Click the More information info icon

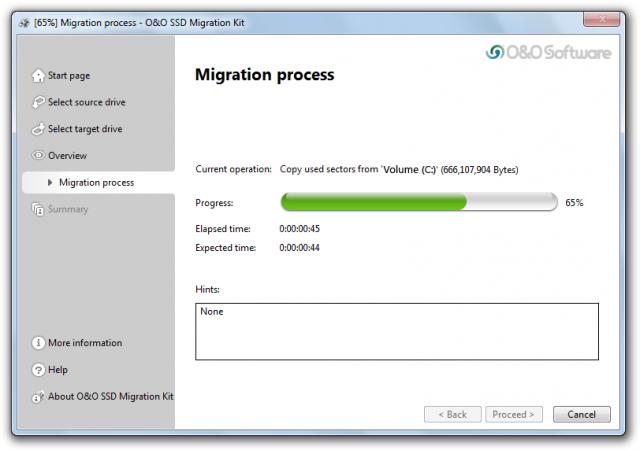click(x=38, y=343)
